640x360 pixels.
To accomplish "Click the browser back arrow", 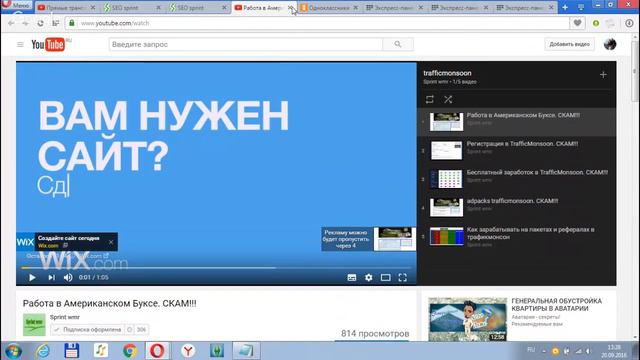I will [11, 23].
